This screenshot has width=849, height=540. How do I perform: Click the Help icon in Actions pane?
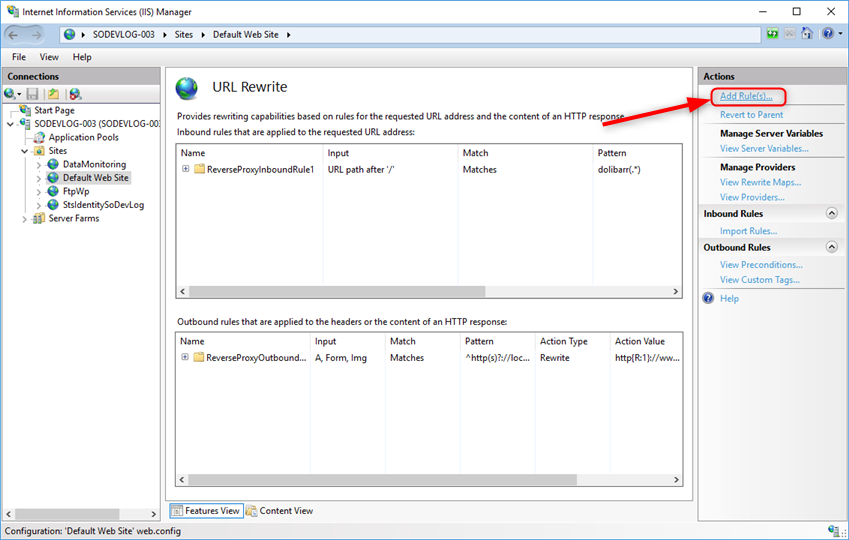(708, 298)
